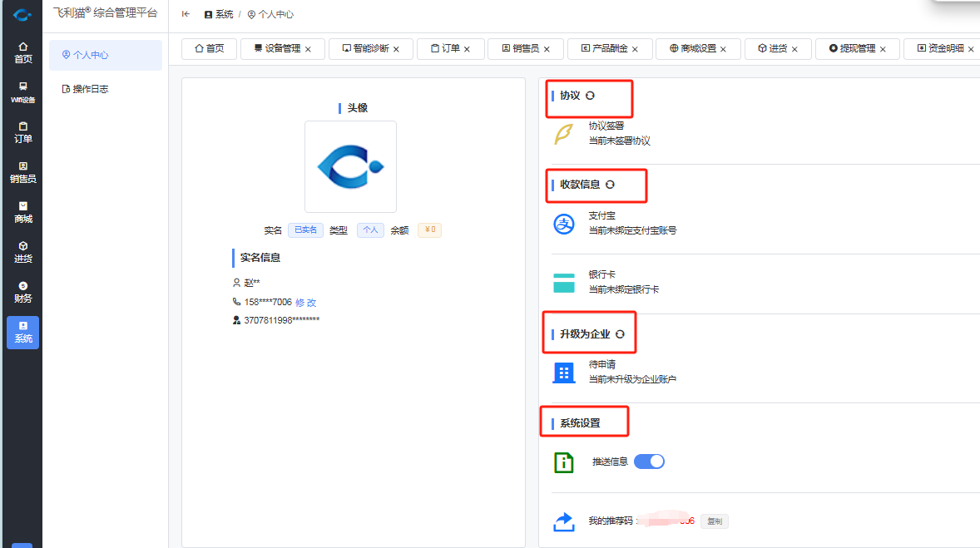Open 商城 in the left sidebar
Screen dimensions: 980x548
(x=22, y=212)
